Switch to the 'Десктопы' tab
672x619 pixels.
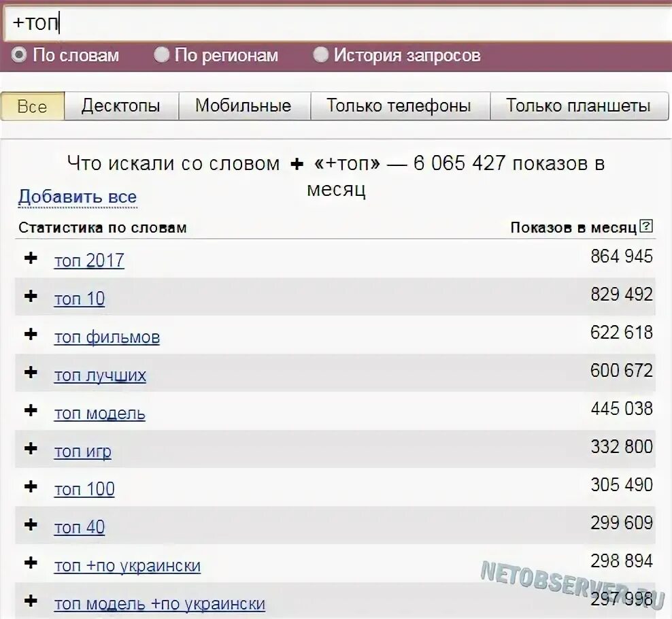(121, 105)
